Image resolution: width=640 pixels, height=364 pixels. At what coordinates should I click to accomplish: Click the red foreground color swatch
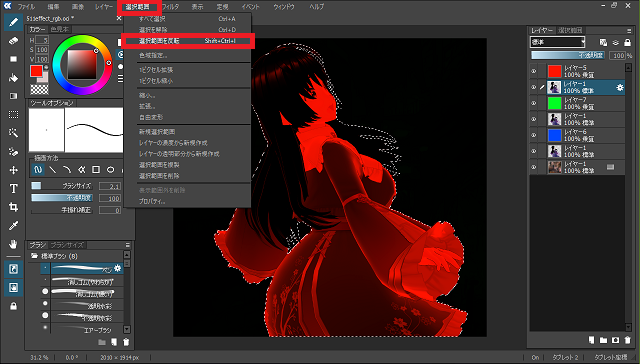click(x=36, y=71)
